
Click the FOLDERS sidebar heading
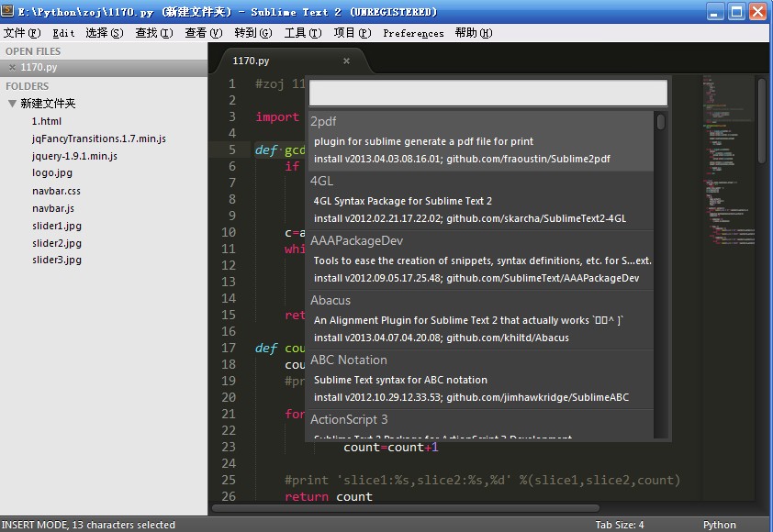click(28, 86)
